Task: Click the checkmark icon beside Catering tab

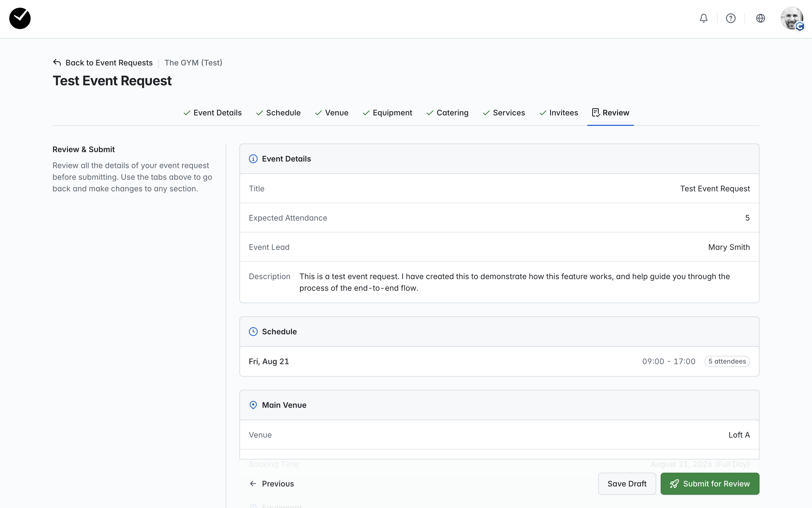Action: [x=430, y=113]
